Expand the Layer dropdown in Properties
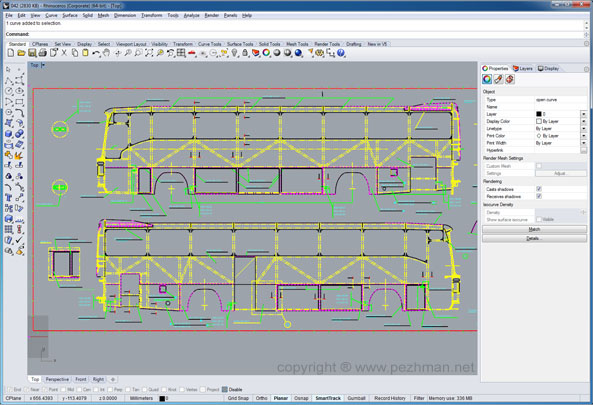 point(584,114)
